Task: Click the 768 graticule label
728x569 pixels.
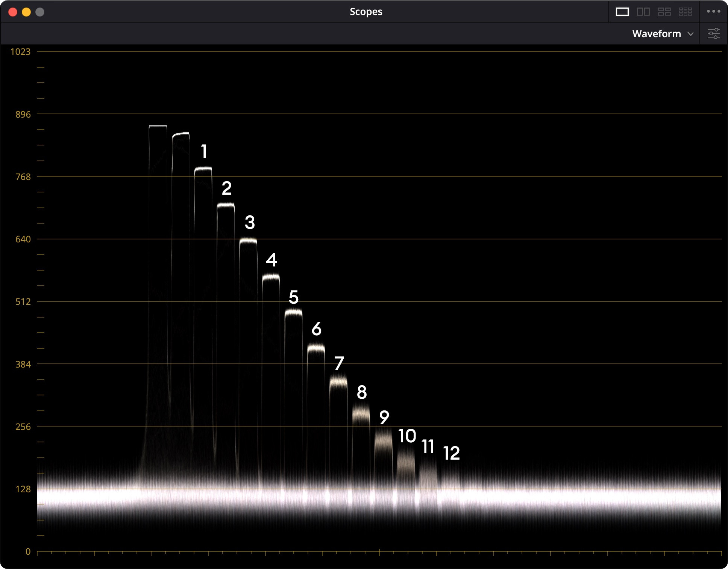Action: coord(23,177)
